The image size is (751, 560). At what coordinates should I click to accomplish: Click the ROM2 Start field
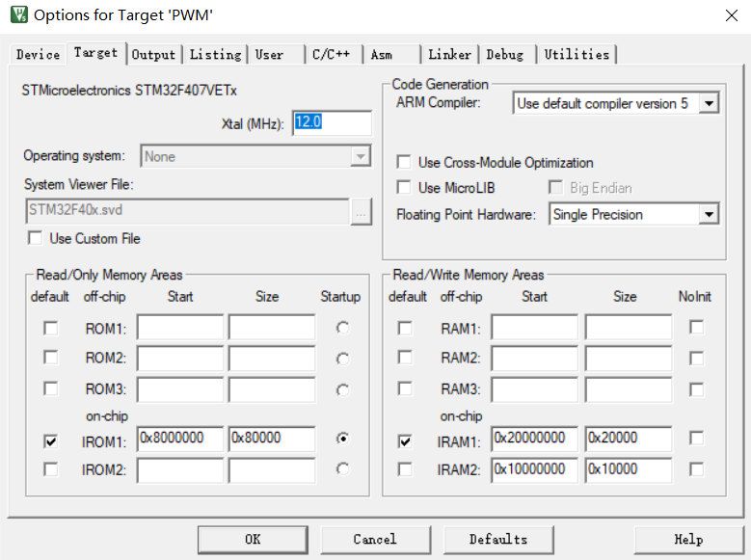(x=180, y=359)
